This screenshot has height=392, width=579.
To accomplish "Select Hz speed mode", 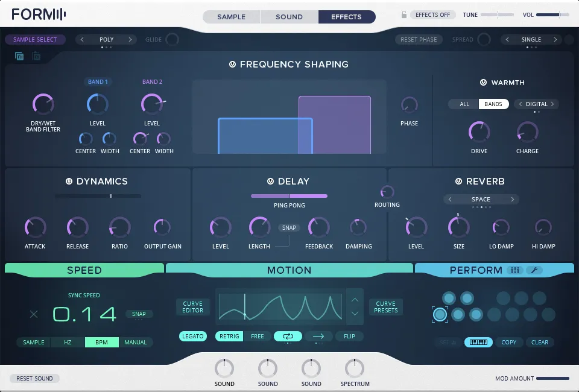I will point(68,342).
